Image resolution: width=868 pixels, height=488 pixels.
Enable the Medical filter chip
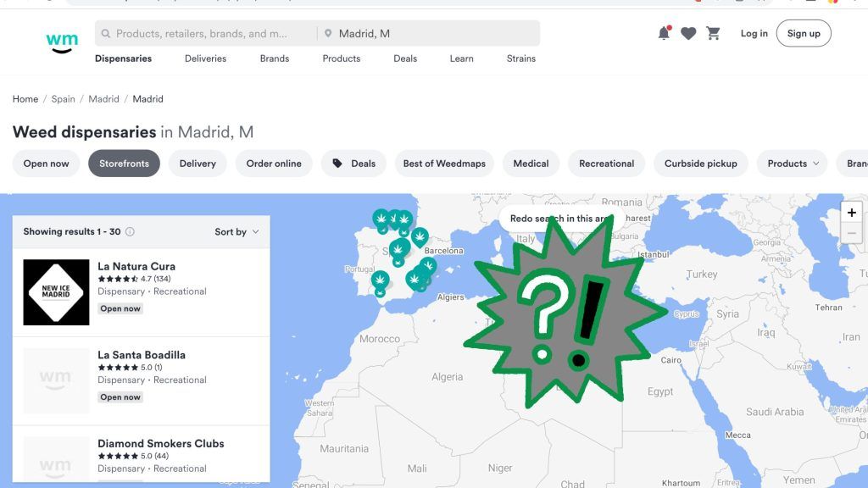click(x=531, y=164)
